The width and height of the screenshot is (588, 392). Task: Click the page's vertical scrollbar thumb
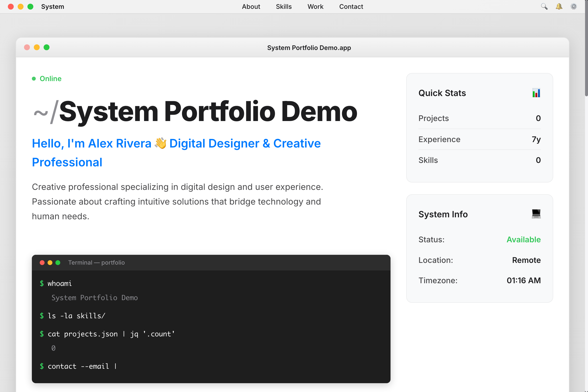586,48
